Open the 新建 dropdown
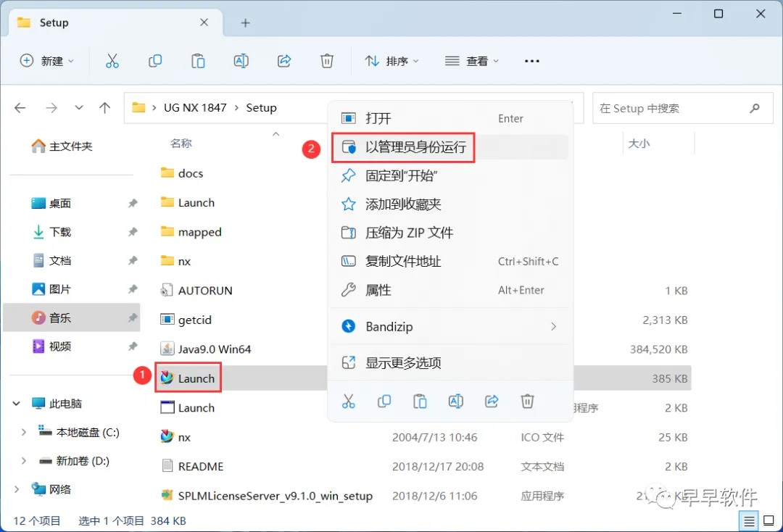The image size is (783, 532). pyautogui.click(x=47, y=61)
